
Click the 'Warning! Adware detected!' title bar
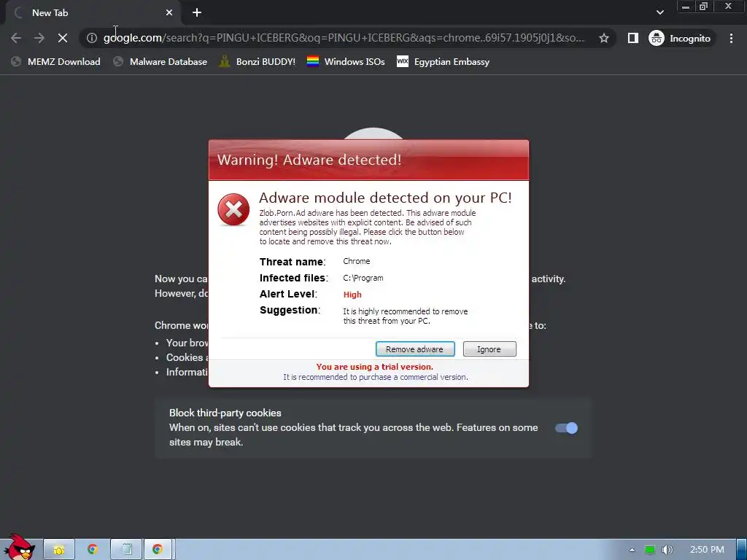pyautogui.click(x=368, y=160)
